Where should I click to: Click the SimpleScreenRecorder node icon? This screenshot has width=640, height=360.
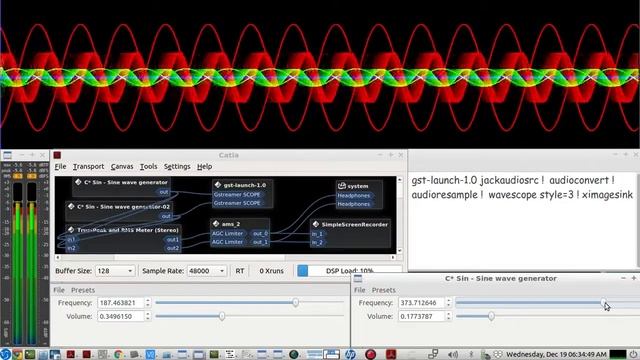tap(316, 224)
